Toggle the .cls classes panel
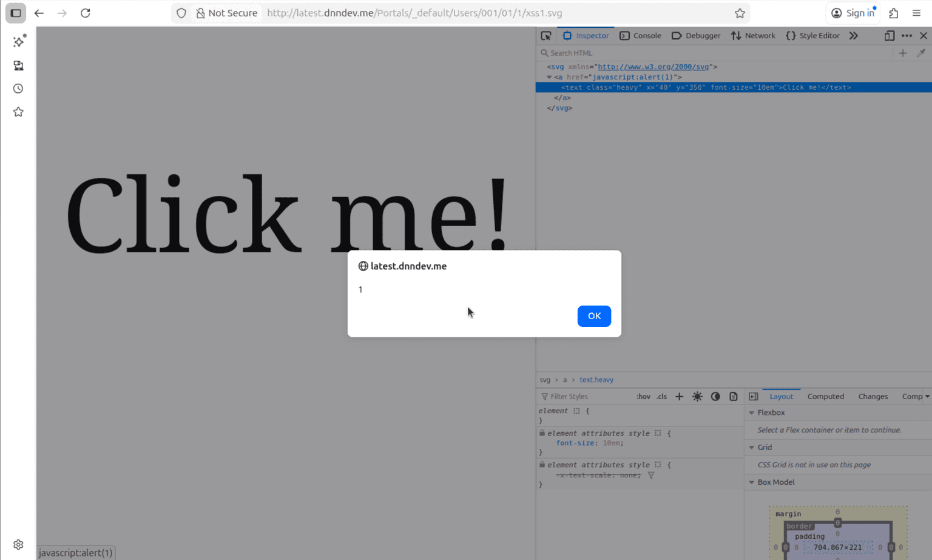The width and height of the screenshot is (932, 560). point(661,397)
